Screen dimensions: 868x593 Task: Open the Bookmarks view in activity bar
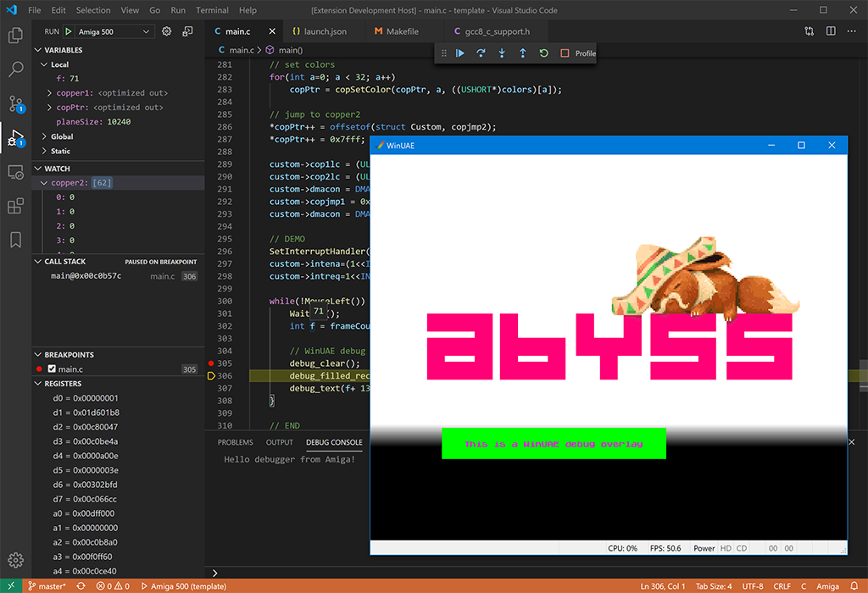(x=15, y=240)
